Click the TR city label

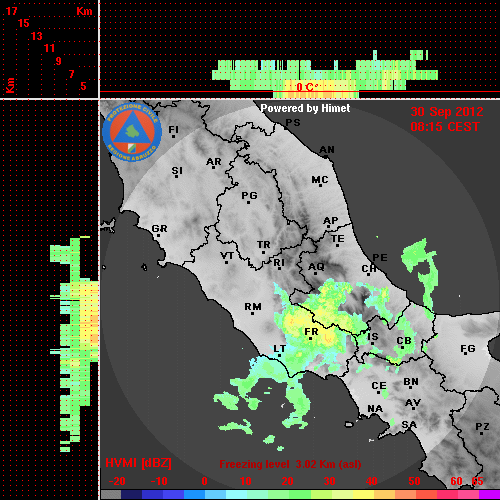263,245
